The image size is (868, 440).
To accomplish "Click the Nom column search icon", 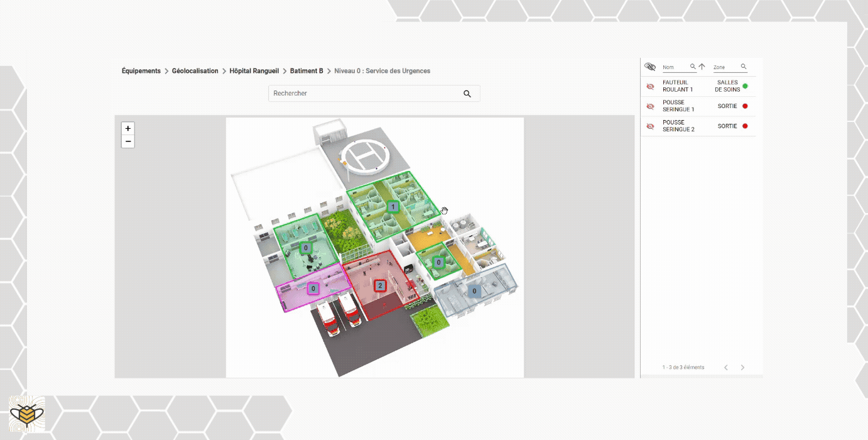I will (693, 67).
